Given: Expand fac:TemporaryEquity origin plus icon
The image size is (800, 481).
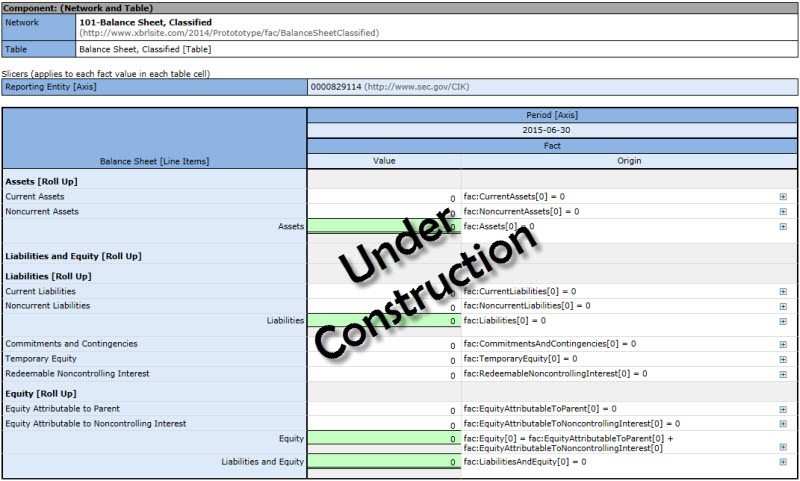Looking at the screenshot, I should [x=783, y=359].
